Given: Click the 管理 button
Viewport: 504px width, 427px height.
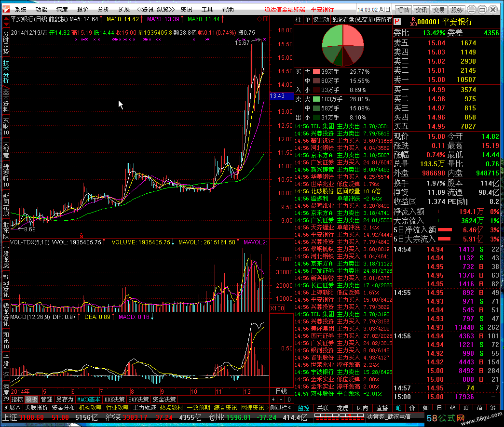Looking at the screenshot, I should click(x=46, y=400).
